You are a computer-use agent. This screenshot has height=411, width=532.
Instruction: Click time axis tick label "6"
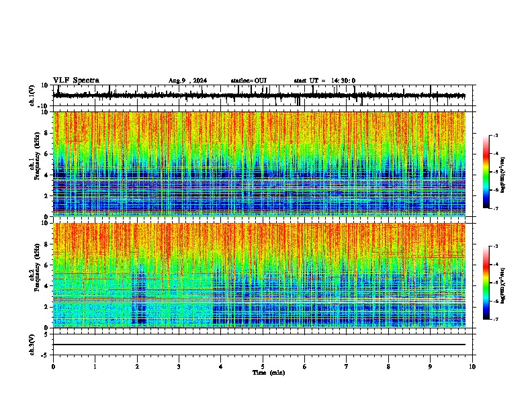pyautogui.click(x=305, y=367)
